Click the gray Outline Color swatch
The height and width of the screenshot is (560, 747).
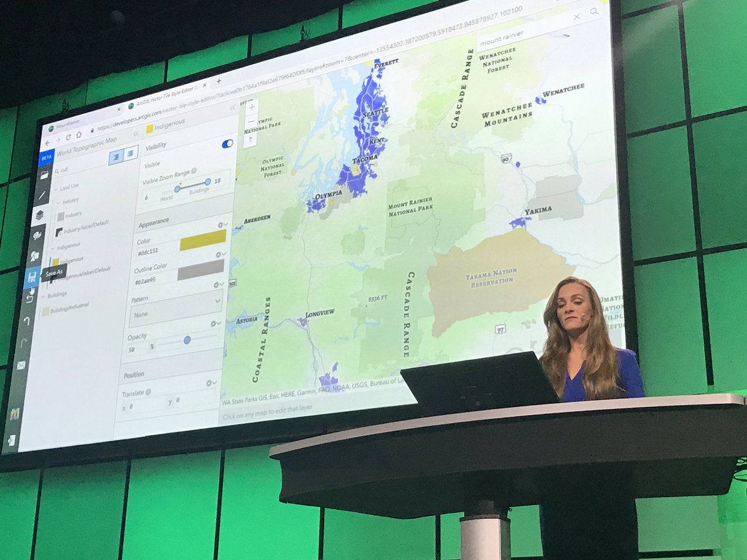(x=200, y=269)
